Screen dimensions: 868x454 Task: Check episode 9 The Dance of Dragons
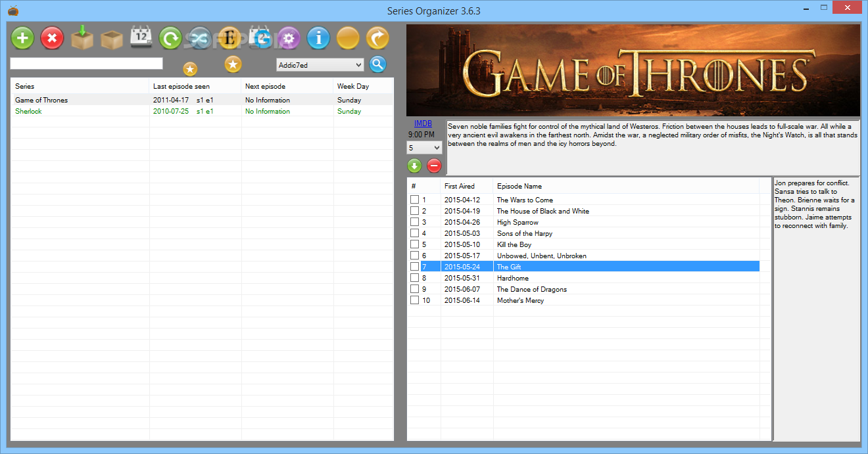point(414,289)
